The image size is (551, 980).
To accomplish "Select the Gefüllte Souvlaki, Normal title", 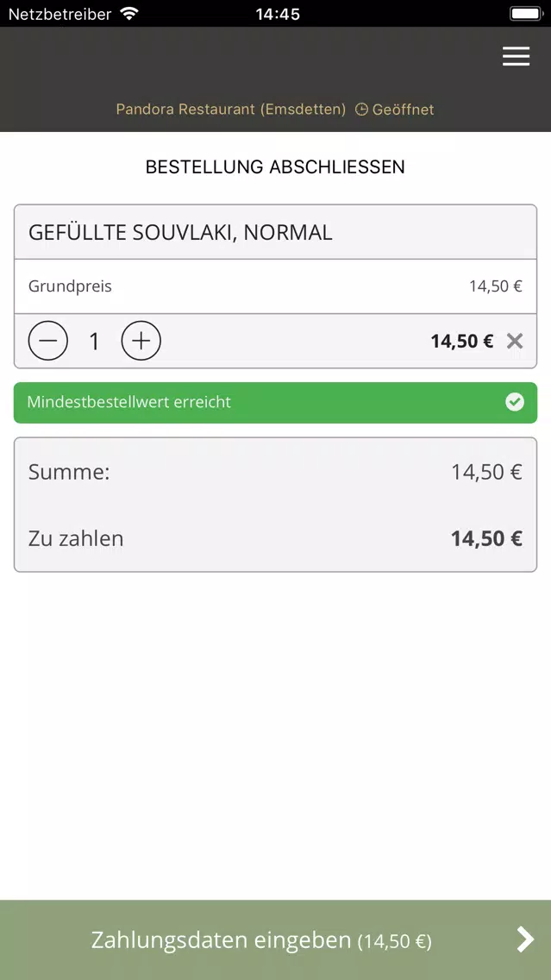I will [x=180, y=233].
